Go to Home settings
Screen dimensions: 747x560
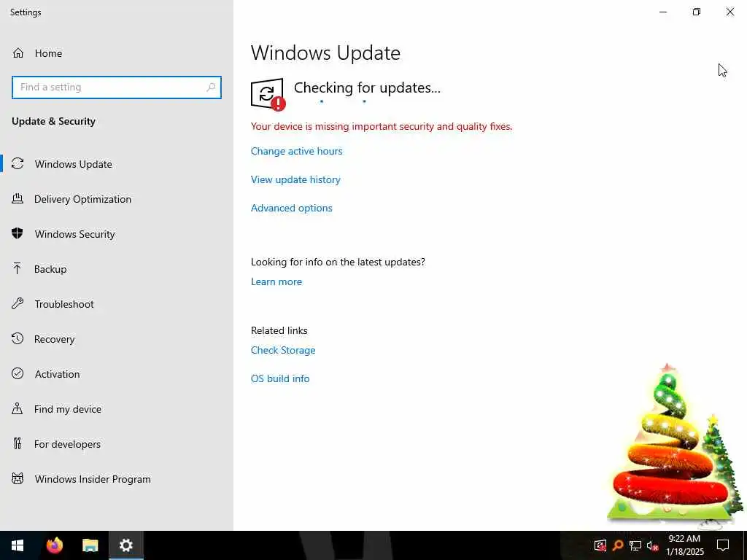[117, 52]
